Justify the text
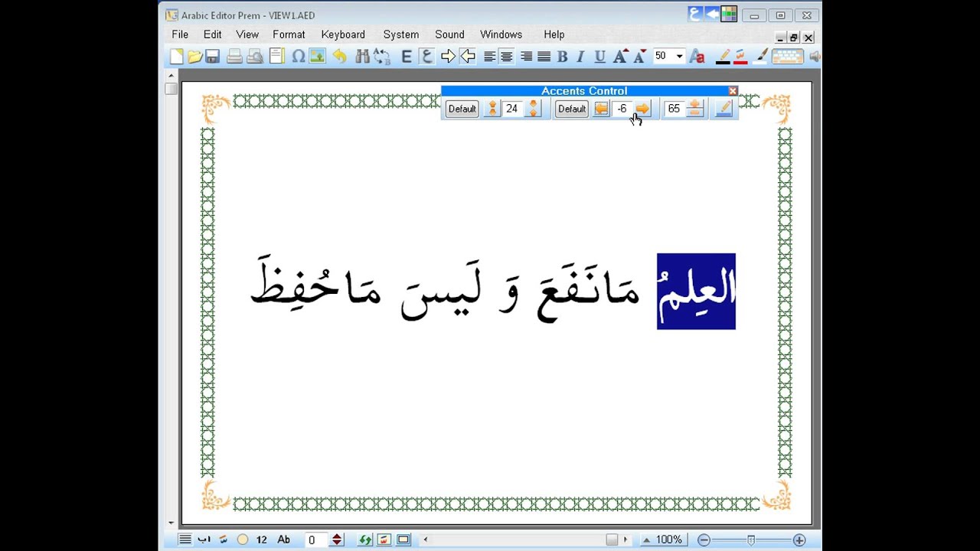 coord(544,56)
